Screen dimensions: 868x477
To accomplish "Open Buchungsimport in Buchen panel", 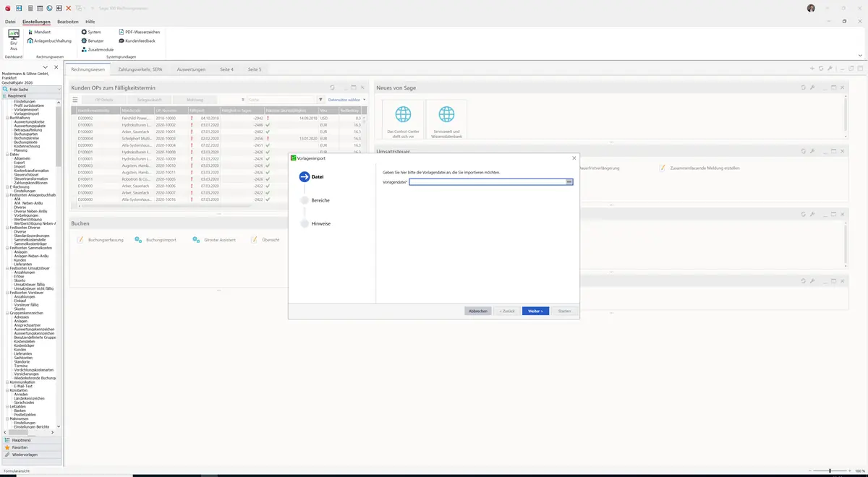I will [x=156, y=239].
